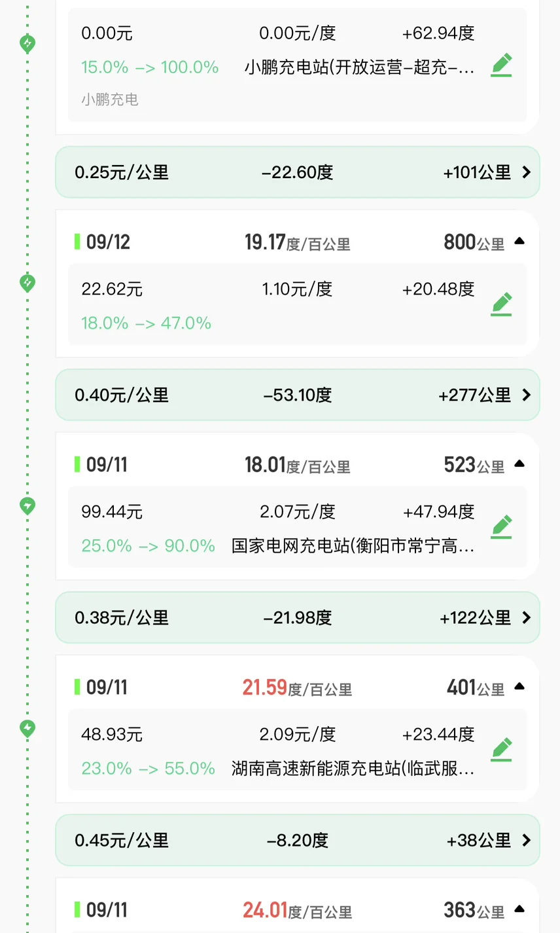Viewport: 560px width, 933px height.
Task: Collapse the 363公里 entry arrow
Action: point(519,909)
